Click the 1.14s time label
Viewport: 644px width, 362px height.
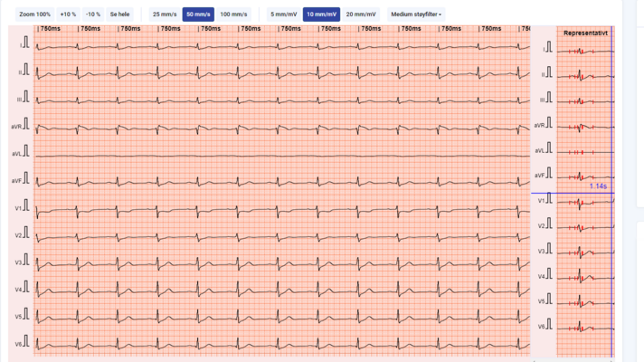coord(598,186)
